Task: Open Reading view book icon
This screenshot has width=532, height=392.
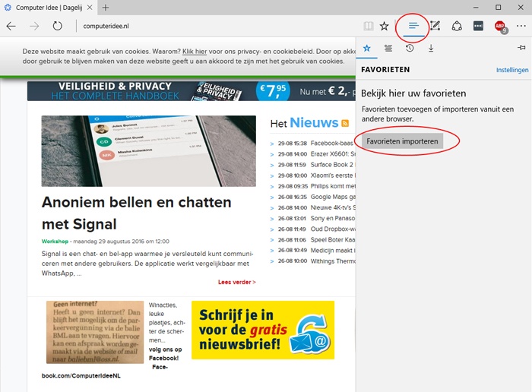Action: 369,26
